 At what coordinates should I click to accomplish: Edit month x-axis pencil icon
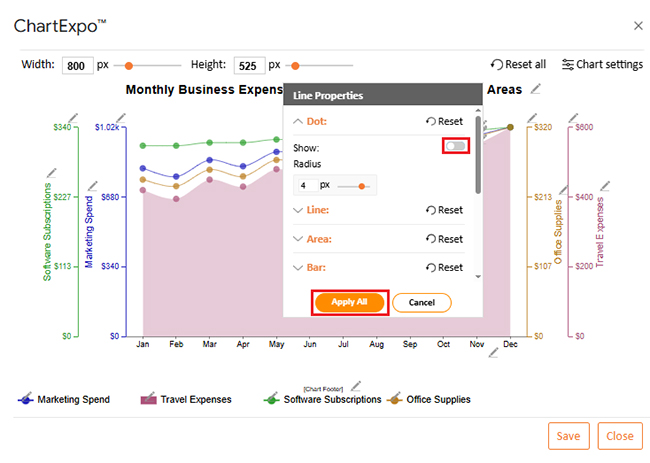493,353
